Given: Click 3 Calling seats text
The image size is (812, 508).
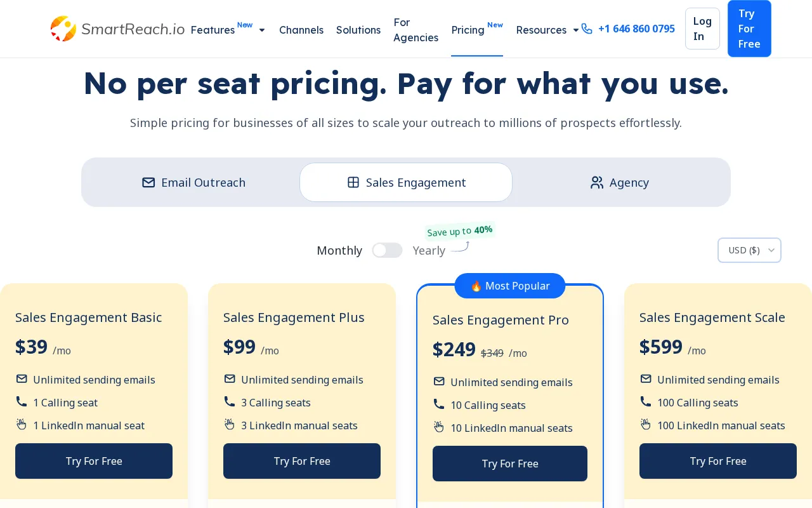Looking at the screenshot, I should (x=276, y=403).
